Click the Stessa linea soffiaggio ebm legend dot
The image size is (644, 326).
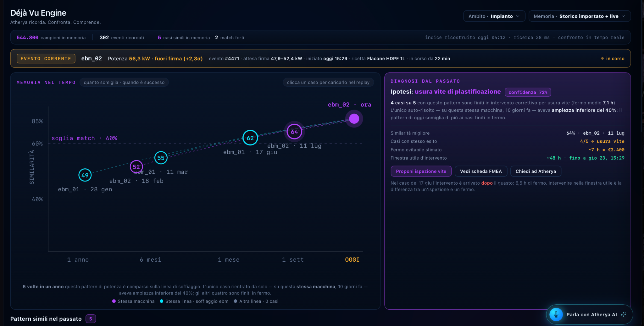pos(162,301)
